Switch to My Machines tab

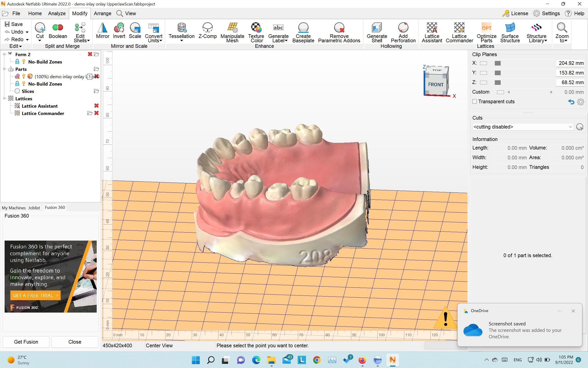(x=14, y=208)
